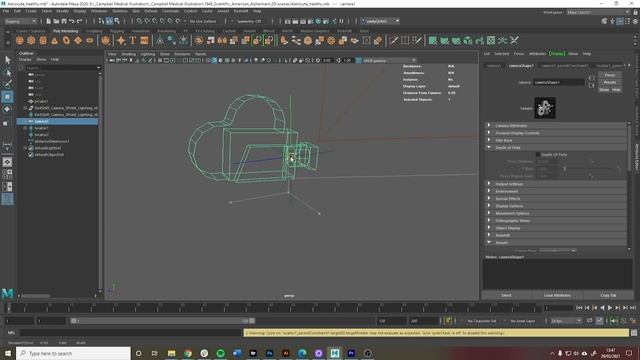Click the Open Scene folder icon
Viewport: 640px width, 360px height.
click(x=56, y=21)
